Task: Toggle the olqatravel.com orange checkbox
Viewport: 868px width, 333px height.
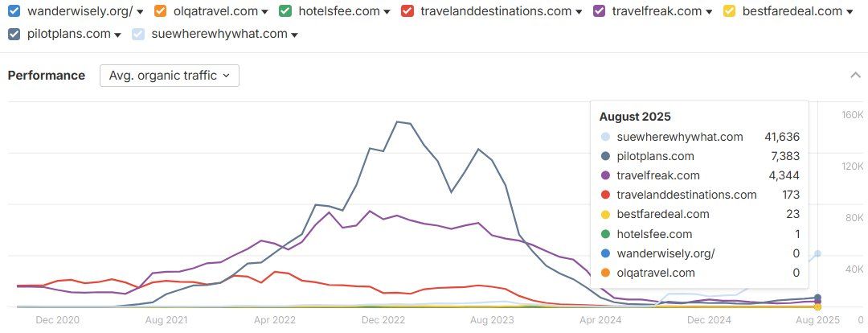Action: click(x=160, y=10)
